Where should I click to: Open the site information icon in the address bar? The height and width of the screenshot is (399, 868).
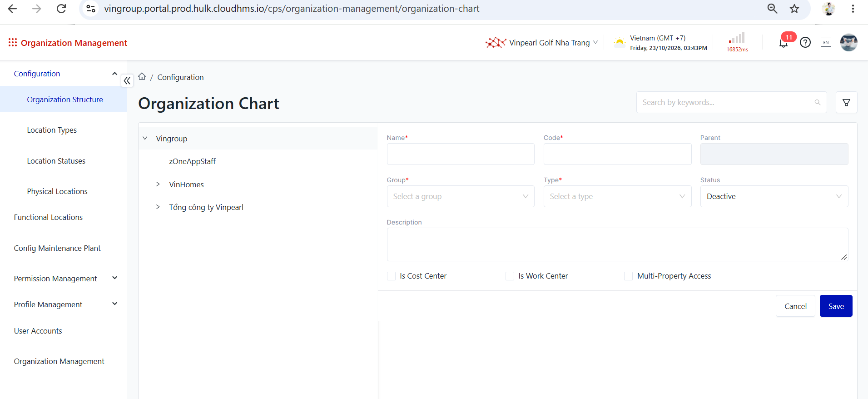coord(91,9)
